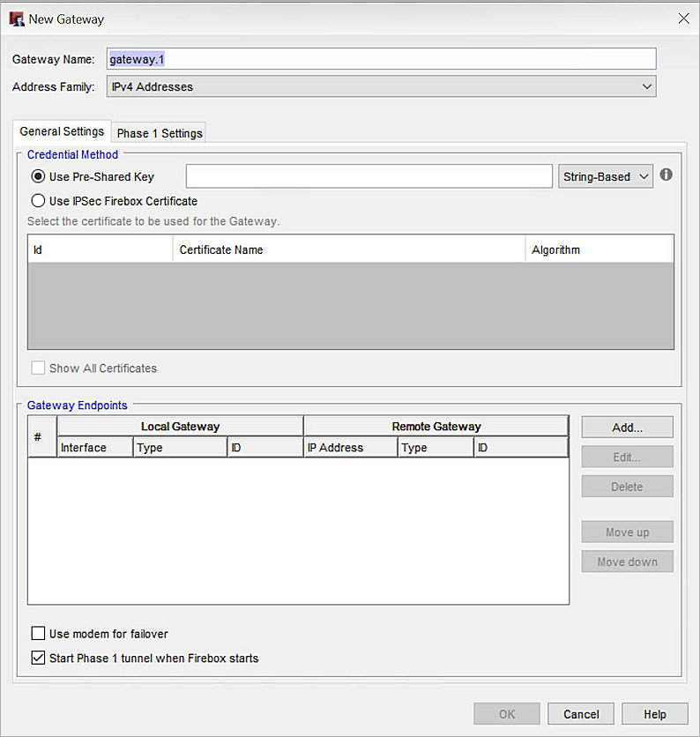The height and width of the screenshot is (737, 700).
Task: Select Use IPSec Firebox Certificate option
Action: tap(38, 201)
